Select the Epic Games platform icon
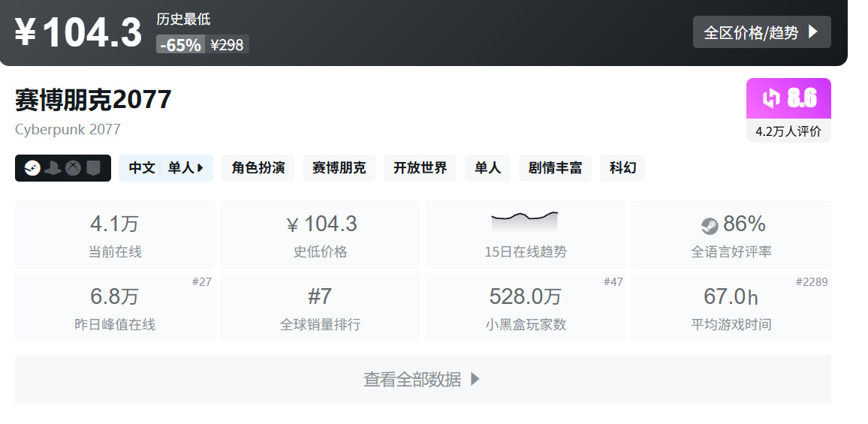 click(93, 167)
